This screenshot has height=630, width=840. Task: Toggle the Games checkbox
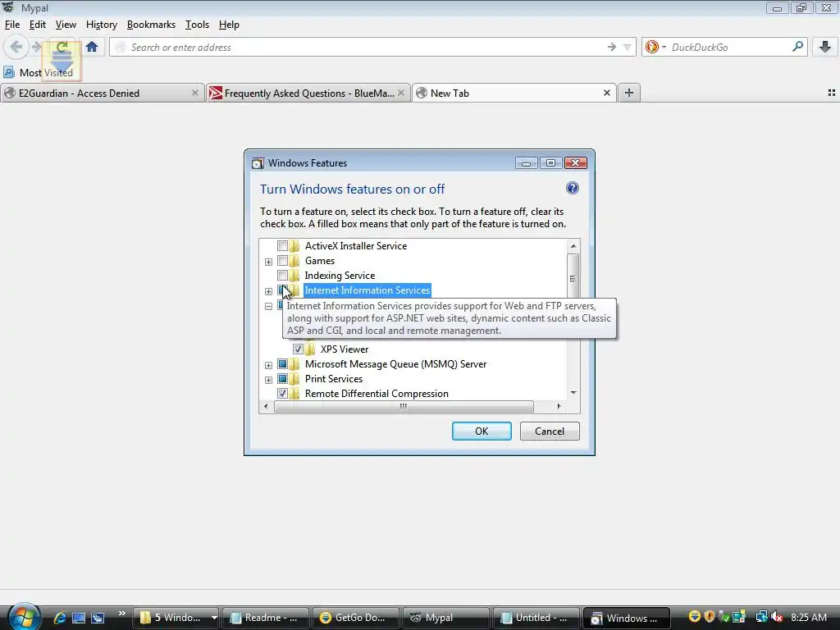(x=282, y=261)
